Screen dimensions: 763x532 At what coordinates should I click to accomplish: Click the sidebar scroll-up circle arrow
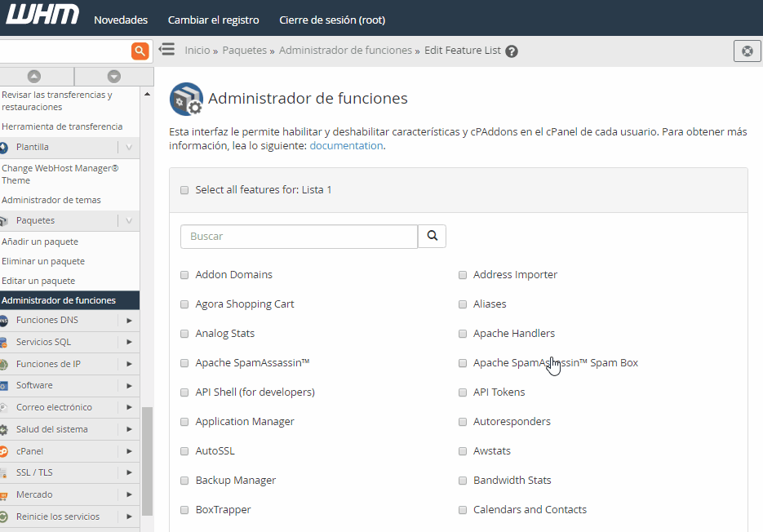(34, 77)
